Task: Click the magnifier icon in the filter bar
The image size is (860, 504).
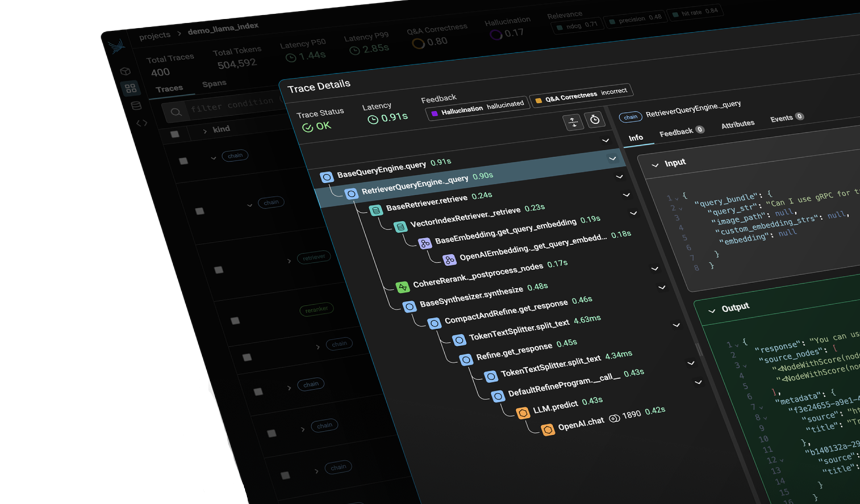Action: pos(176,112)
